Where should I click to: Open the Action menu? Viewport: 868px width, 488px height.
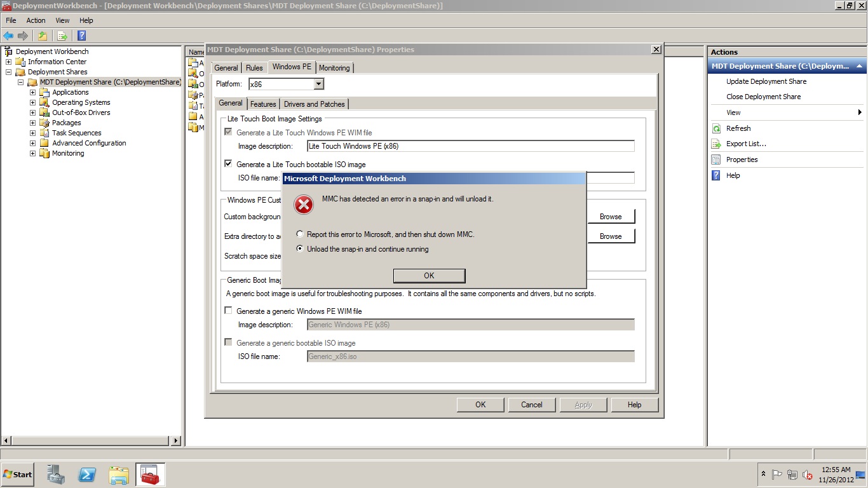(x=36, y=20)
